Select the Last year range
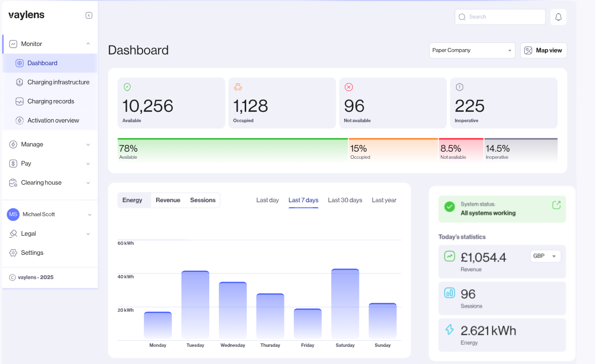Screen dimensions: 595x364 pos(384,200)
